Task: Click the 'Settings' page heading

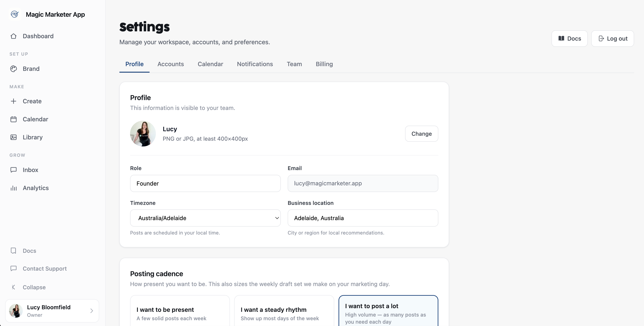Action: click(x=144, y=27)
